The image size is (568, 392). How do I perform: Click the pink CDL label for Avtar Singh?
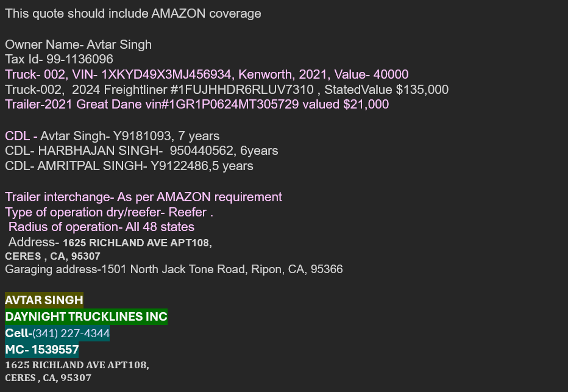[x=18, y=136]
